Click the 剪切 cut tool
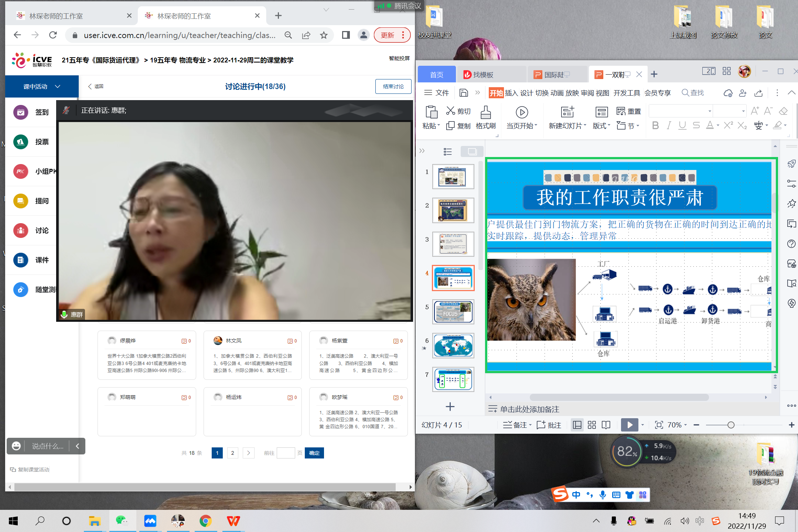 point(458,111)
